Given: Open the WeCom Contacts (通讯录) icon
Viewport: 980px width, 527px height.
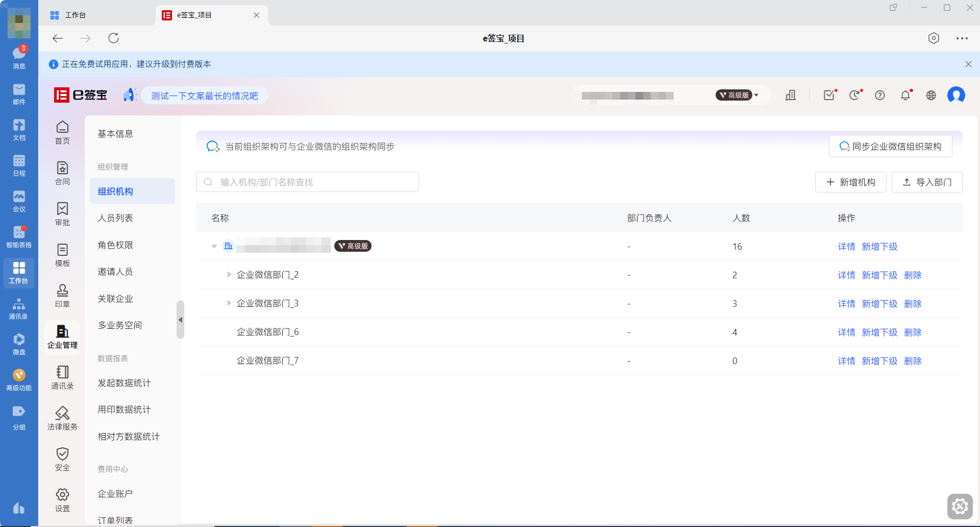Looking at the screenshot, I should (x=19, y=308).
